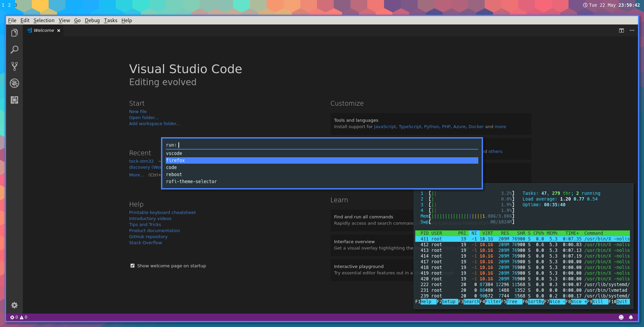
Task: Select firefox entry in rofi list
Action: click(322, 160)
